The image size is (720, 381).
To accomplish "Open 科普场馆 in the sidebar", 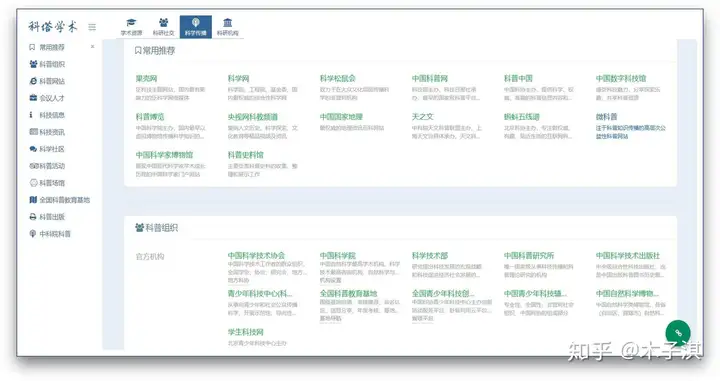I will coord(47,183).
